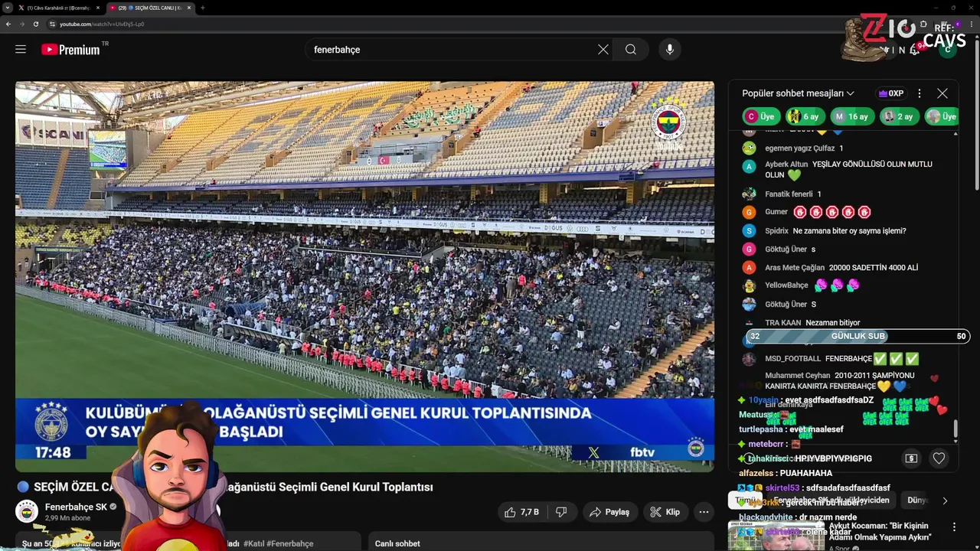Close the SEÇİM ÖZEL CANLI YouTube tab
The image size is (980, 551).
pos(188,8)
